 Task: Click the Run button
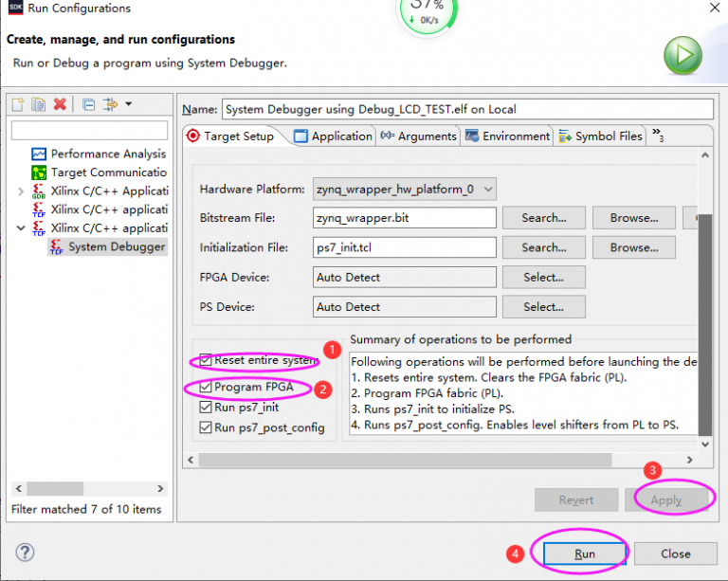(584, 554)
